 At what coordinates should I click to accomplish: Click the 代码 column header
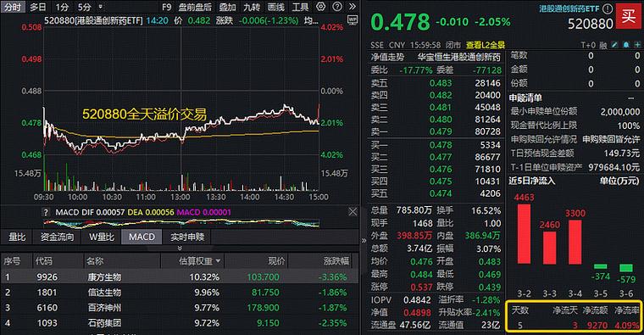pyautogui.click(x=43, y=261)
